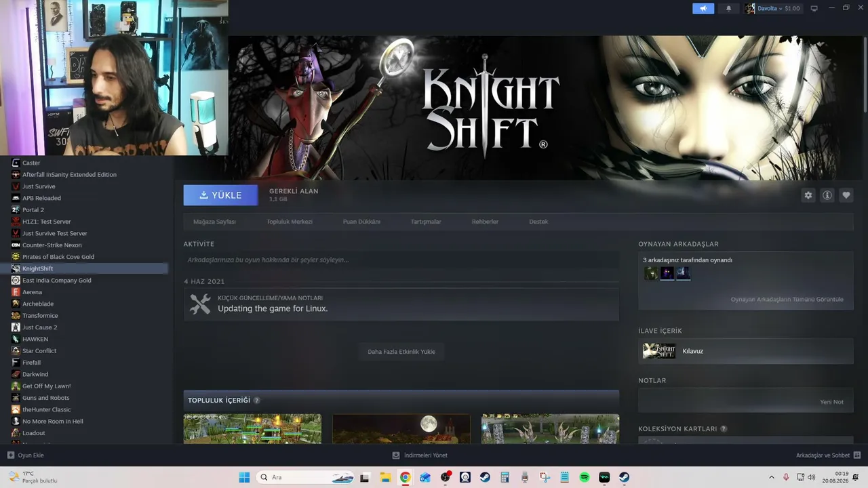
Task: Open the wrench update notes icon
Action: click(x=200, y=304)
